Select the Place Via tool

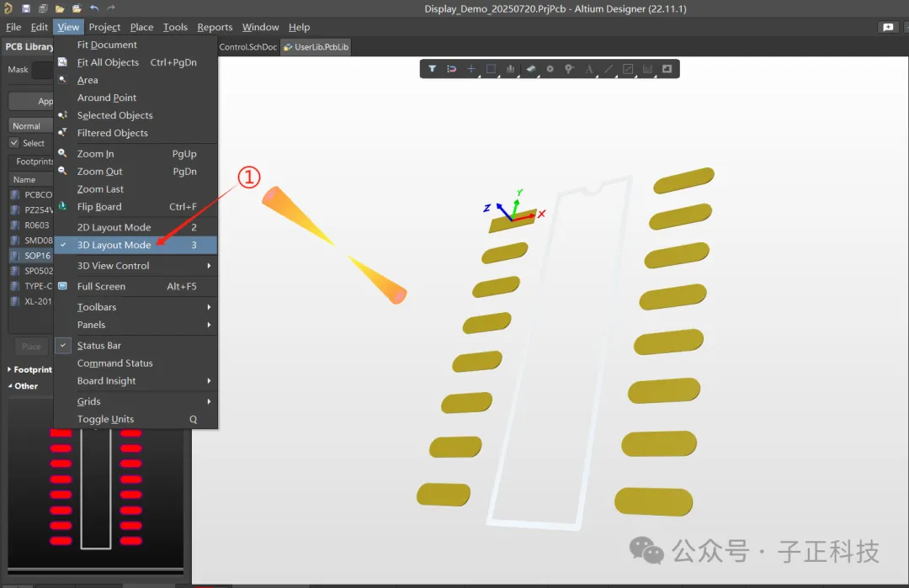(x=569, y=69)
